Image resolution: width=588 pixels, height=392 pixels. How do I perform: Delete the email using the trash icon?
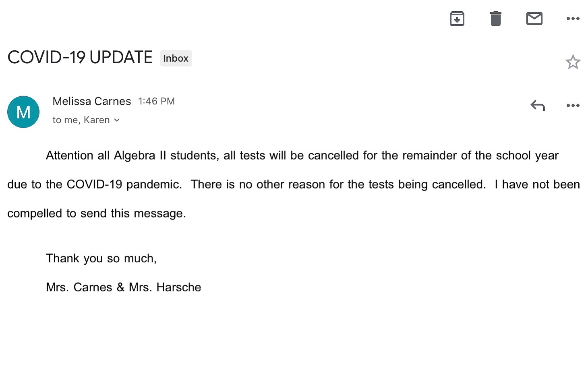[495, 19]
